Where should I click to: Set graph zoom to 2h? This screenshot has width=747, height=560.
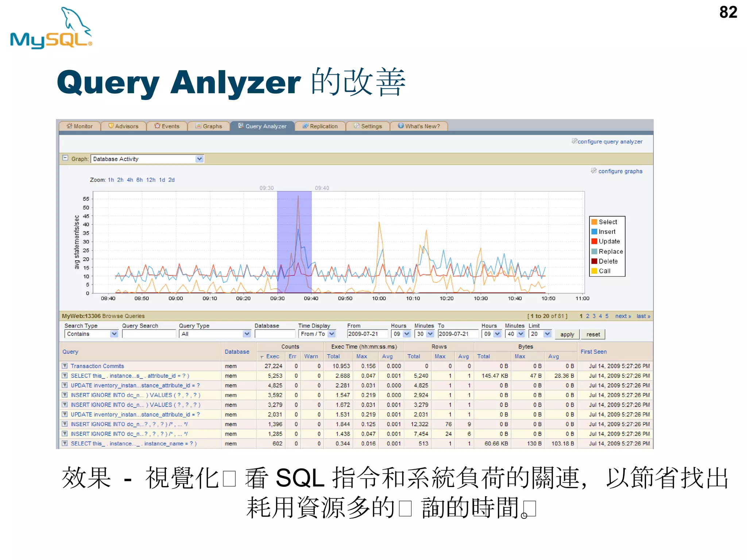click(120, 180)
